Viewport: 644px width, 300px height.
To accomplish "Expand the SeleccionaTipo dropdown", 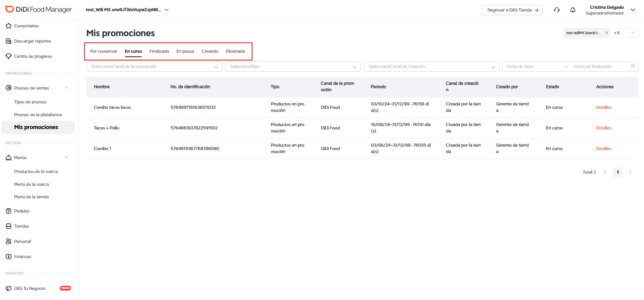I will [293, 67].
